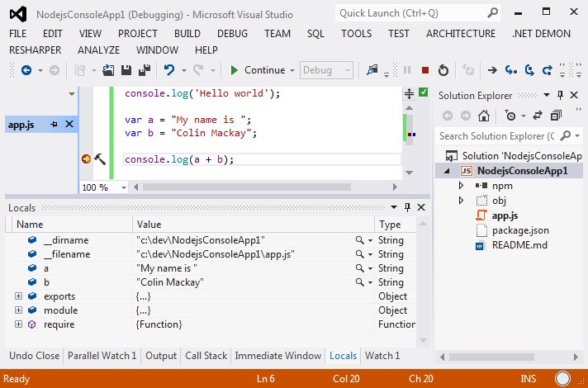This screenshot has width=588, height=388.
Task: Close the app.js editor tab
Action: coord(69,124)
